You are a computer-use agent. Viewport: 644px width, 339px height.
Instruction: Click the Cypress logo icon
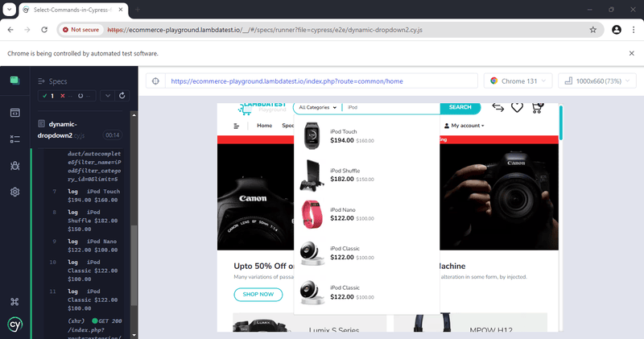[14, 325]
